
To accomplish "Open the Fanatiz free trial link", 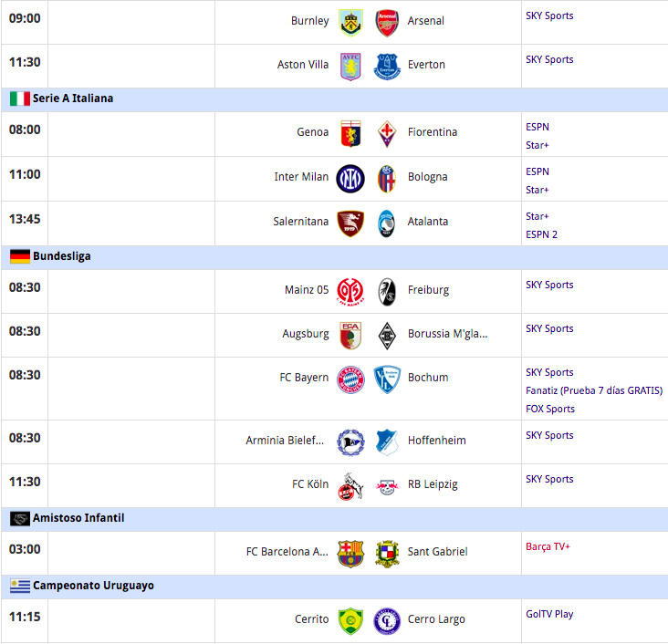I will point(594,390).
